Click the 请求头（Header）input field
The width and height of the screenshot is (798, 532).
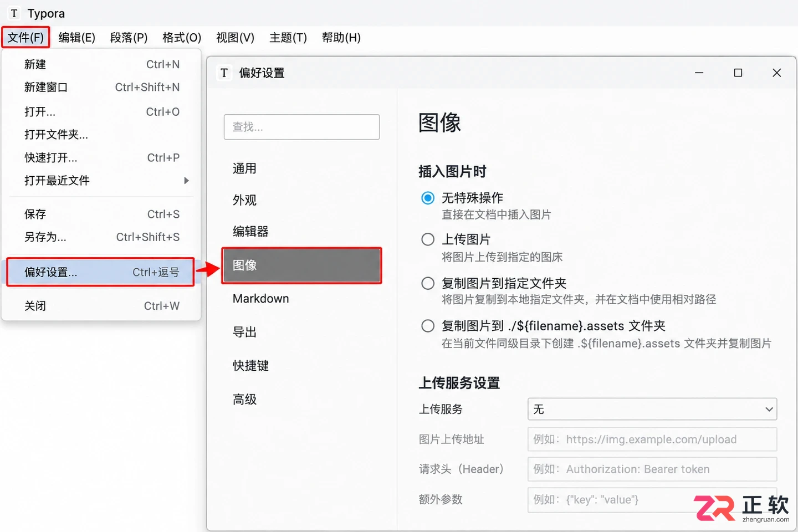click(x=652, y=469)
